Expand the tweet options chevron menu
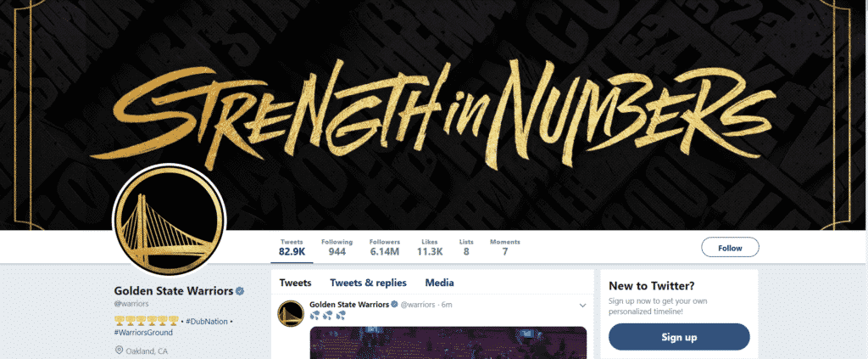This screenshot has height=359, width=868. coord(582,306)
